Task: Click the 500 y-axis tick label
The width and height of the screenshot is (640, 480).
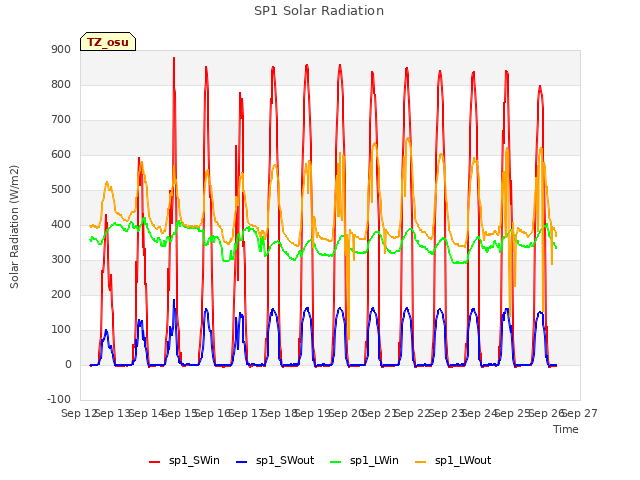Action: point(61,190)
